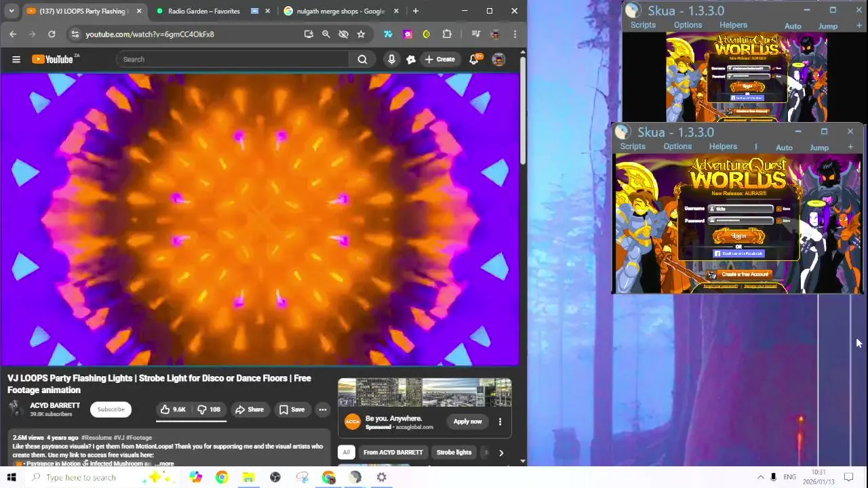Image resolution: width=868 pixels, height=488 pixels.
Task: Click Create a free Account in front Skua
Action: click(x=739, y=274)
